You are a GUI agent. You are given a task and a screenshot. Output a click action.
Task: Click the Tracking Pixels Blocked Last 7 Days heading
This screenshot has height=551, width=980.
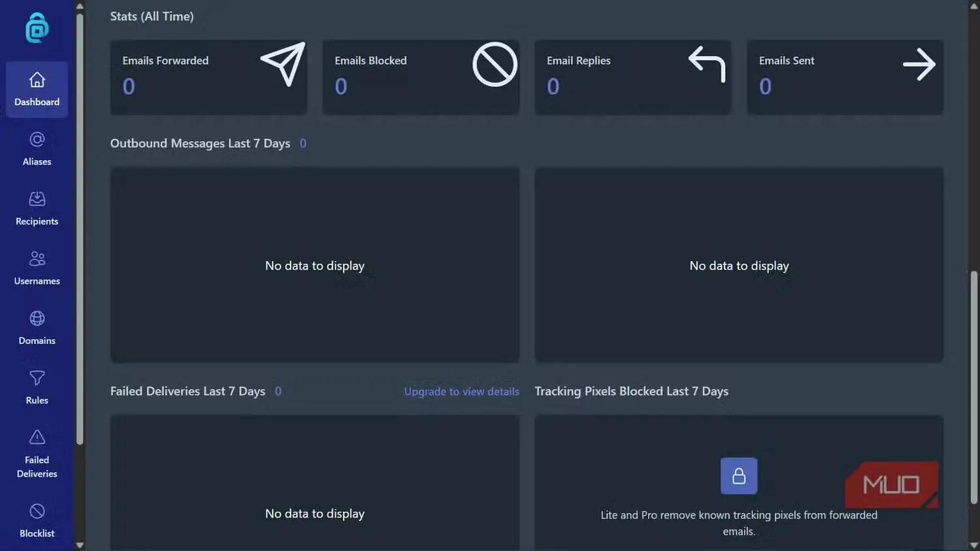tap(632, 392)
